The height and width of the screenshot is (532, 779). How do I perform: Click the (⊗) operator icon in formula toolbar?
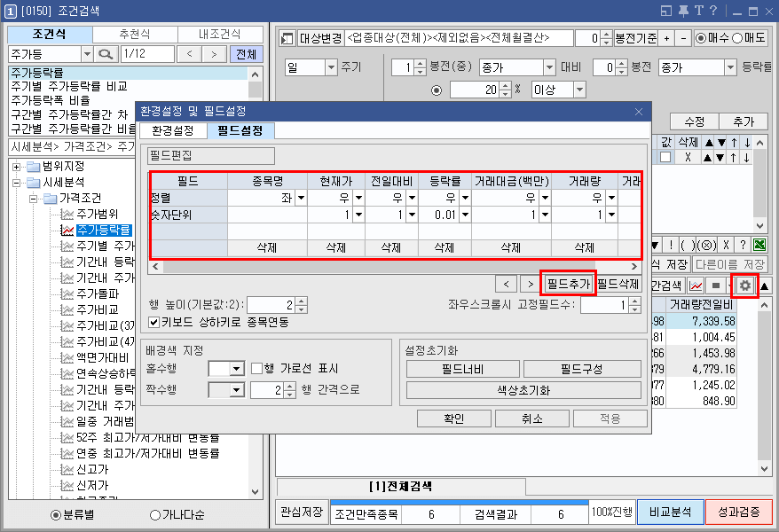[707, 245]
